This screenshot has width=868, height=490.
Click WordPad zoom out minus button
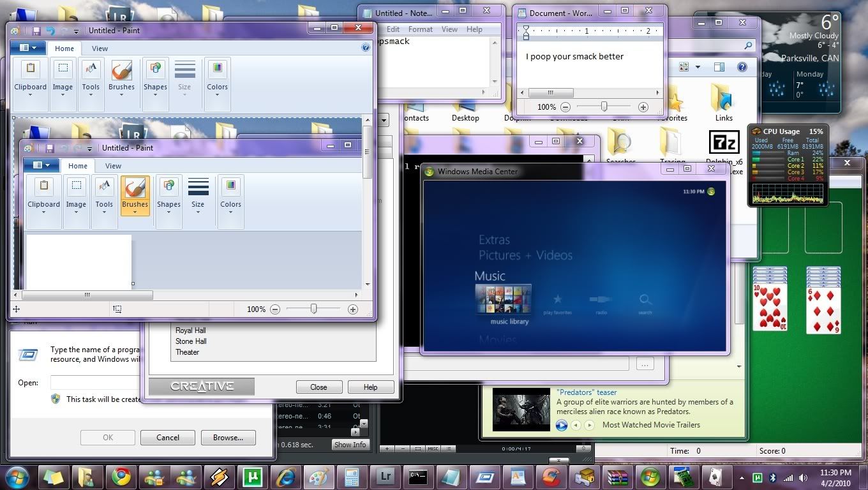point(565,107)
